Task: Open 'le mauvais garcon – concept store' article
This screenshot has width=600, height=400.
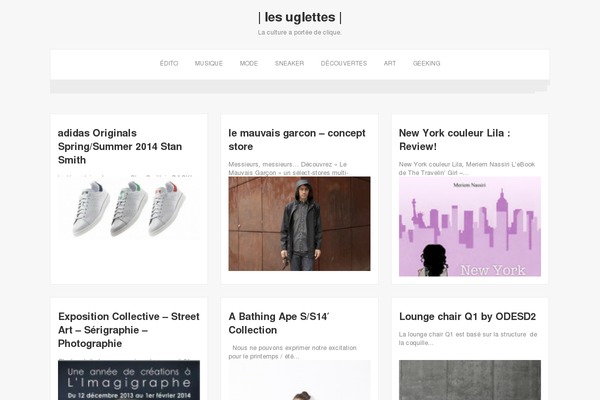Action: pyautogui.click(x=297, y=140)
